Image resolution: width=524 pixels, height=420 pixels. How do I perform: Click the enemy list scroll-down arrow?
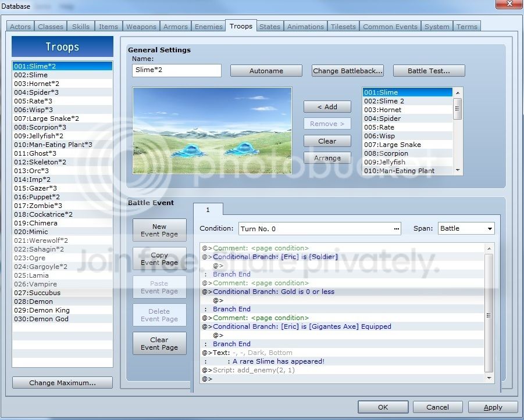pyautogui.click(x=458, y=170)
